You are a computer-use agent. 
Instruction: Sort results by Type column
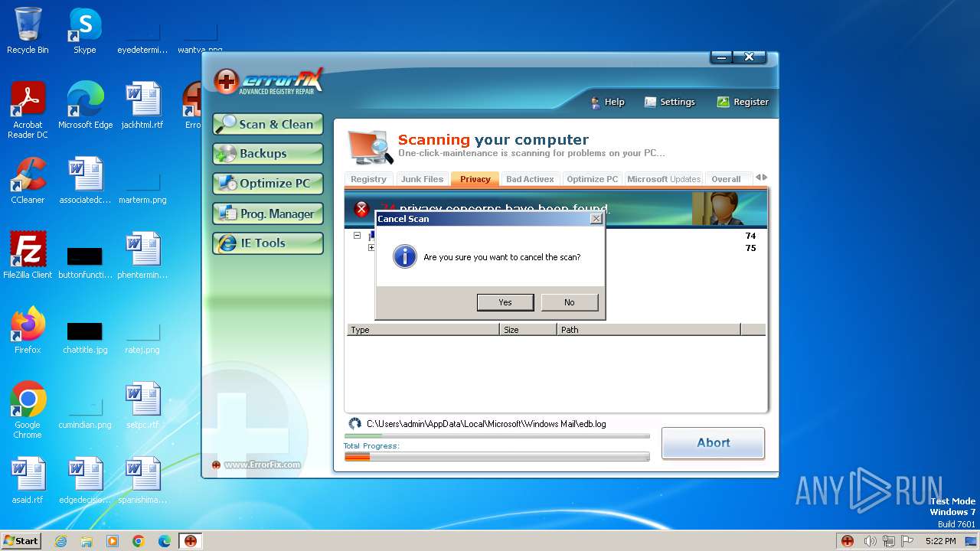click(423, 330)
